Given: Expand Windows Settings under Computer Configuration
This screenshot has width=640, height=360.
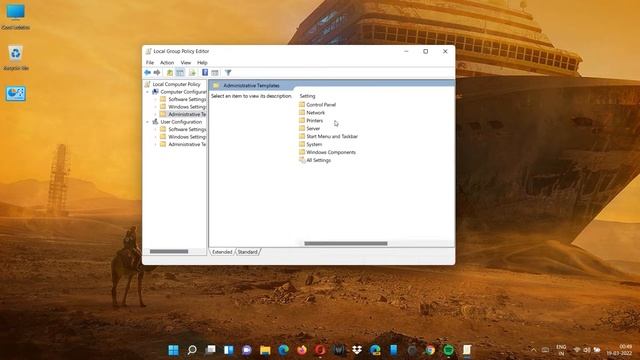Looking at the screenshot, I should (156, 107).
